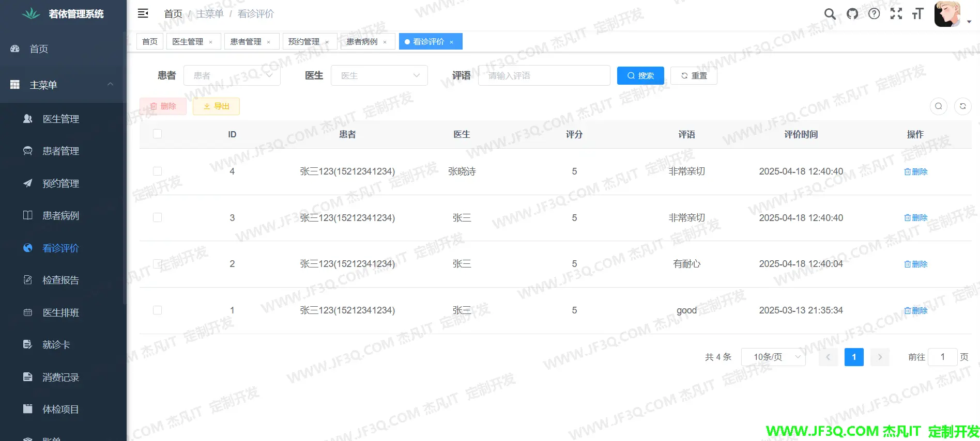This screenshot has height=441, width=980.
Task: Toggle the select-all header checkbox
Action: pyautogui.click(x=158, y=134)
